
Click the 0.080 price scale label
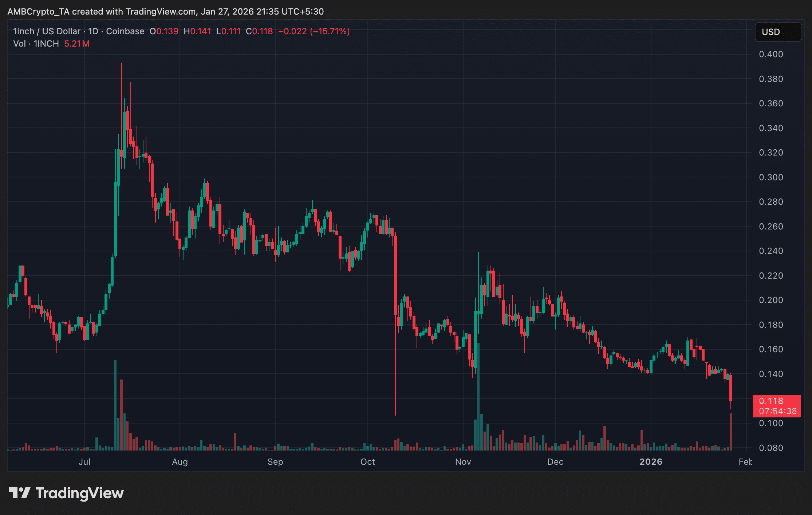point(771,448)
